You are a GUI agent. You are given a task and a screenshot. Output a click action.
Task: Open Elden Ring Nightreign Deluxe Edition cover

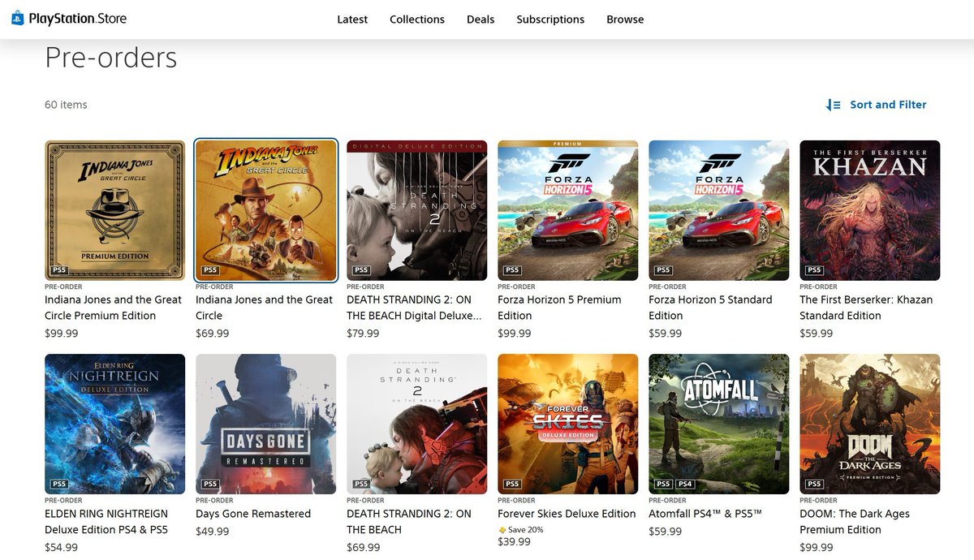(x=115, y=424)
